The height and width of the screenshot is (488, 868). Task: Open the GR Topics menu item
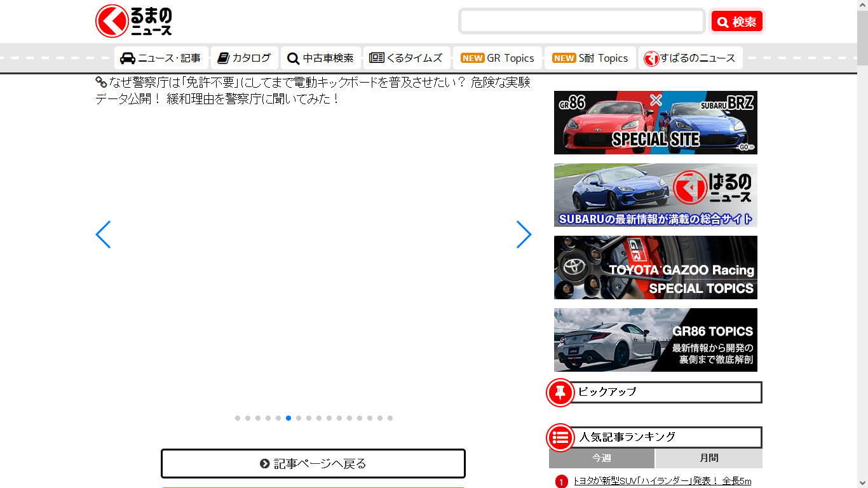tap(498, 58)
